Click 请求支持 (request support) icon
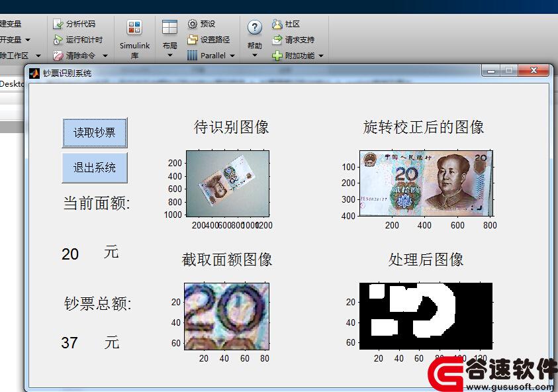The image size is (558, 392). [x=277, y=40]
